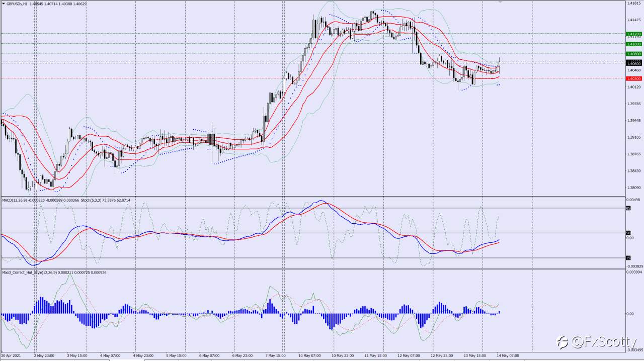This screenshot has height=361, width=644.
Task: Click the 1.38765 price axis value
Action: point(633,154)
